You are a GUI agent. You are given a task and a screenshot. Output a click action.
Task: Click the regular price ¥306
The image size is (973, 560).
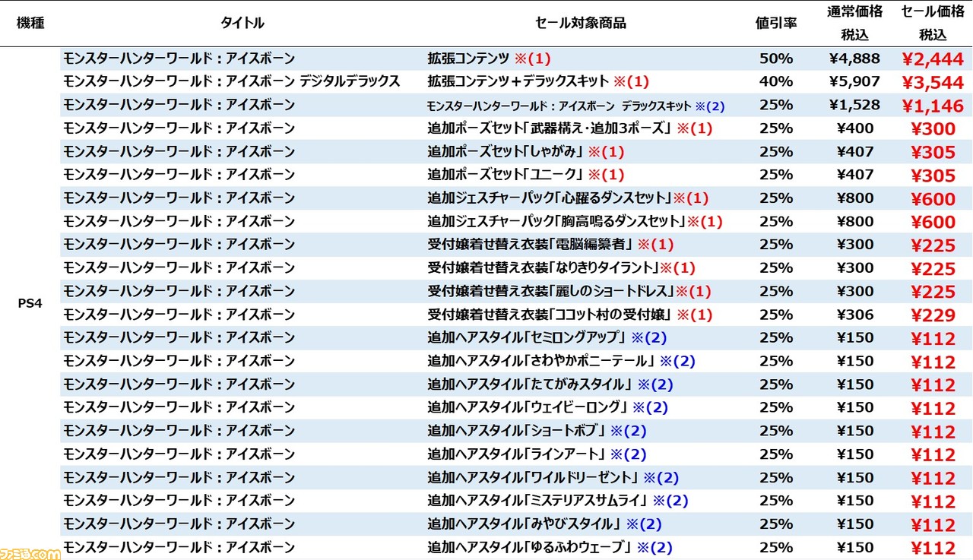855,315
